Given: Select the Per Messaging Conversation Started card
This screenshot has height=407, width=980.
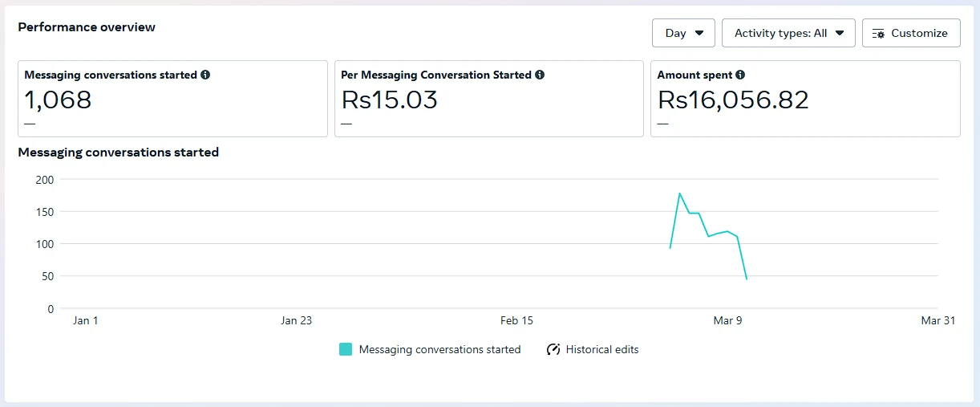Looking at the screenshot, I should [x=489, y=99].
